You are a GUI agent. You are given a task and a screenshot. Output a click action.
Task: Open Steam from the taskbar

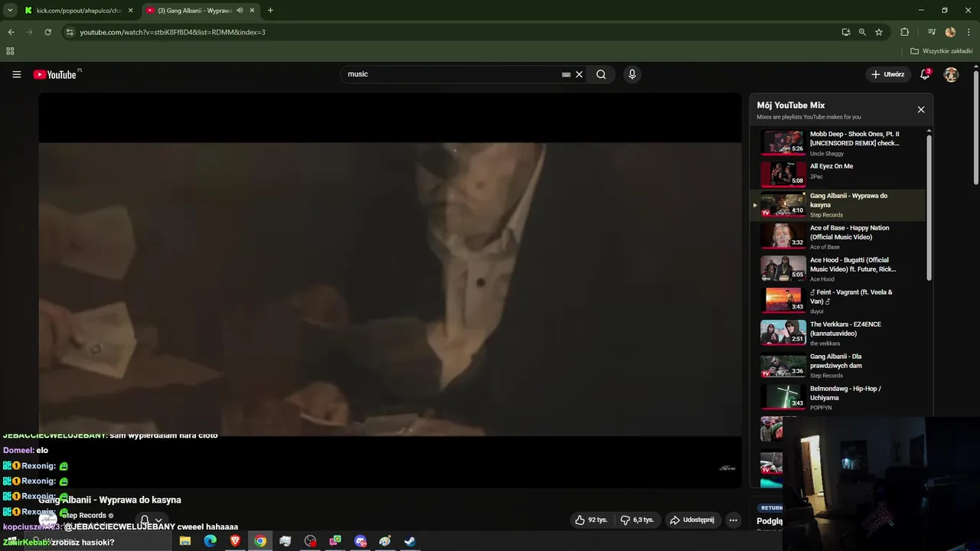click(410, 541)
